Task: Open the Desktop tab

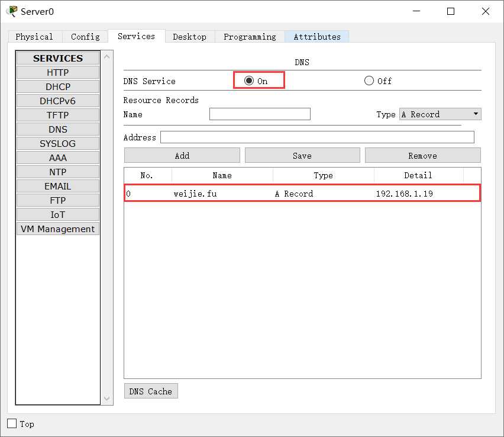Action: point(190,37)
